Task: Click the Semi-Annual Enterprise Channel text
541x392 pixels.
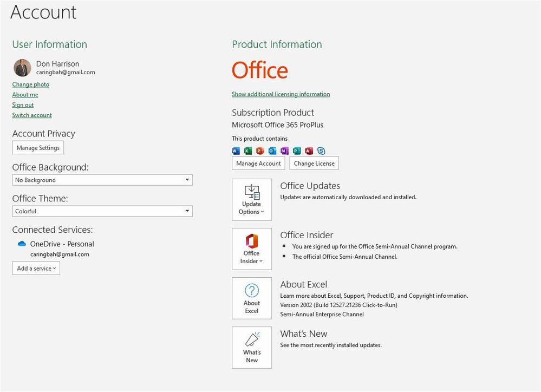Action: [x=322, y=315]
